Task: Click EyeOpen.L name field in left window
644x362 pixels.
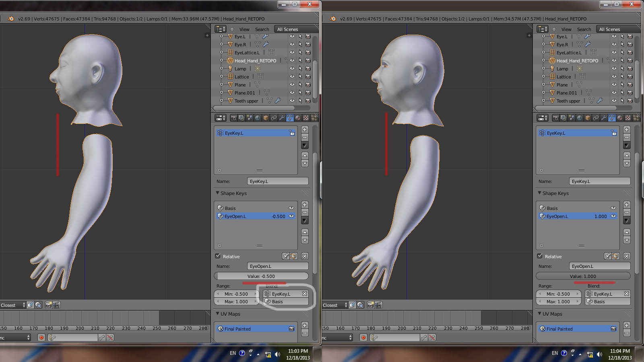Action: click(278, 266)
